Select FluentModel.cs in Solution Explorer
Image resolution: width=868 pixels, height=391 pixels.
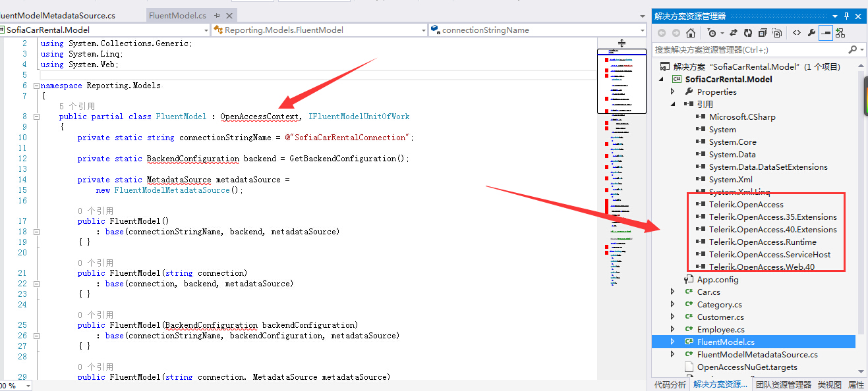753,342
